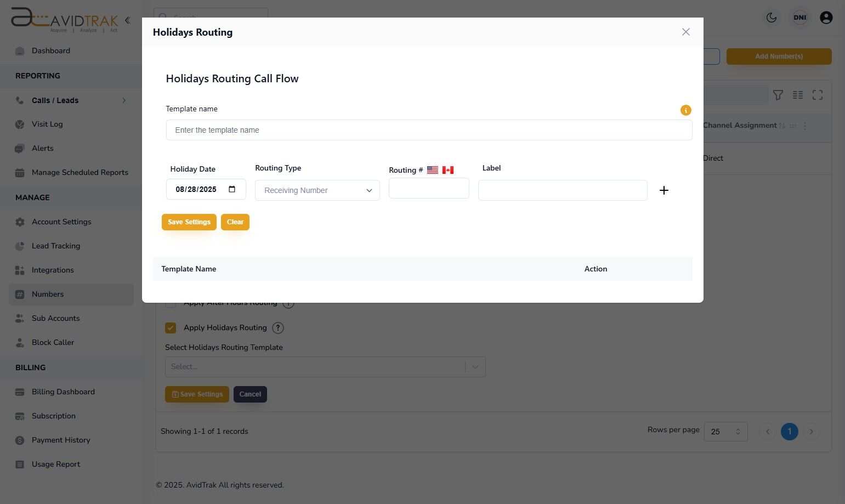Click the info icon beside Template name
The width and height of the screenshot is (845, 504).
(x=685, y=110)
